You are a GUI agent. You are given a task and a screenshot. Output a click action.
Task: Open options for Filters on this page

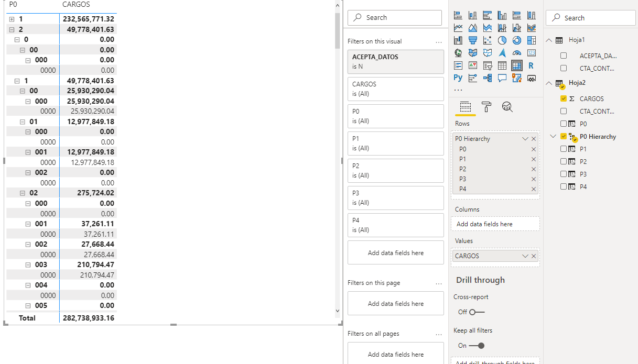[x=439, y=283]
